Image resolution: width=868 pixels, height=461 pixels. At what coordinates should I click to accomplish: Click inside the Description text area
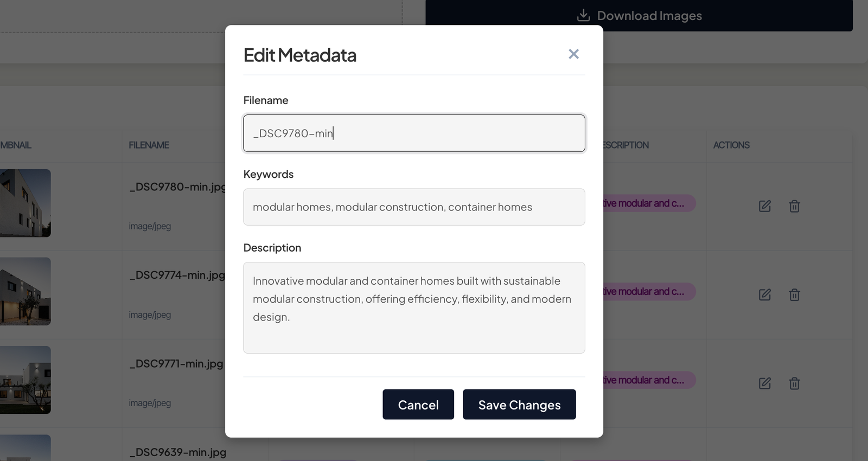413,308
